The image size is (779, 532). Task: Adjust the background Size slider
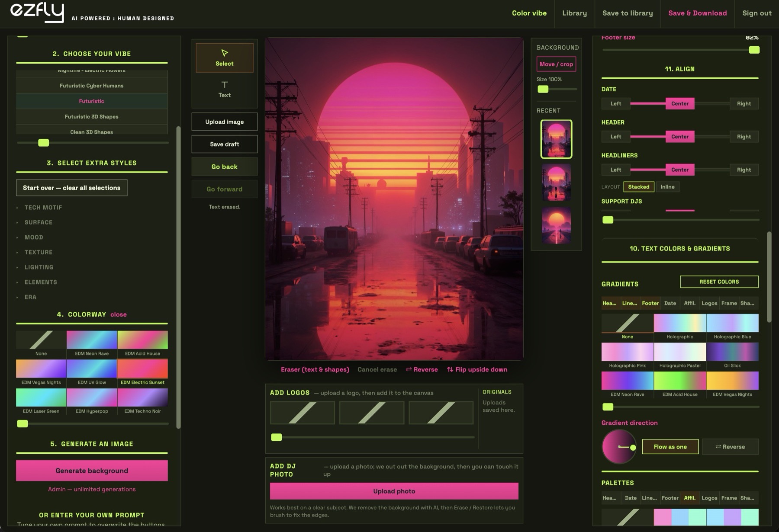(x=543, y=89)
